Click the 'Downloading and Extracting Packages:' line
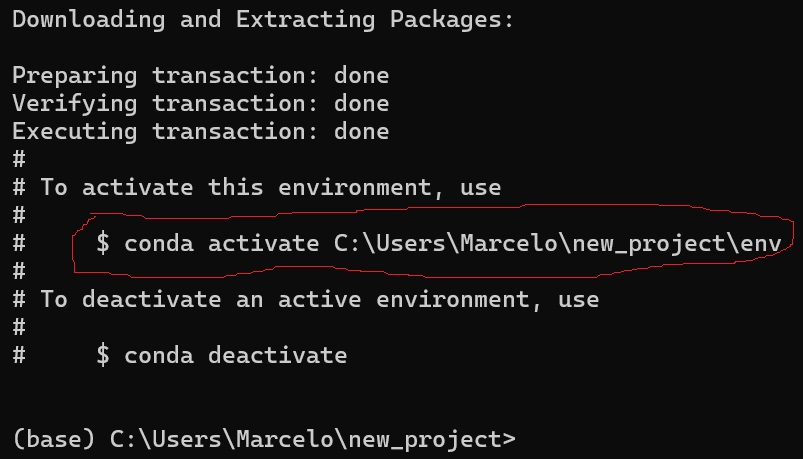Screen dimensions: 803x459 click(x=263, y=20)
